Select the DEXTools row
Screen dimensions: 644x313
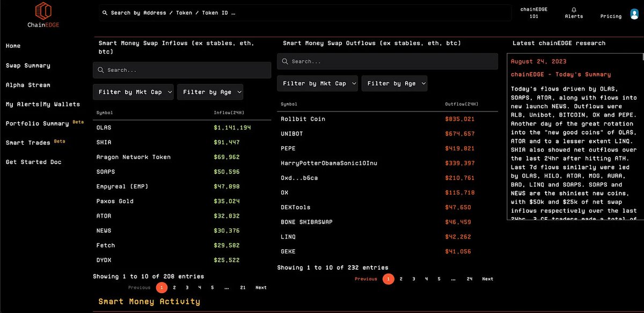click(387, 207)
